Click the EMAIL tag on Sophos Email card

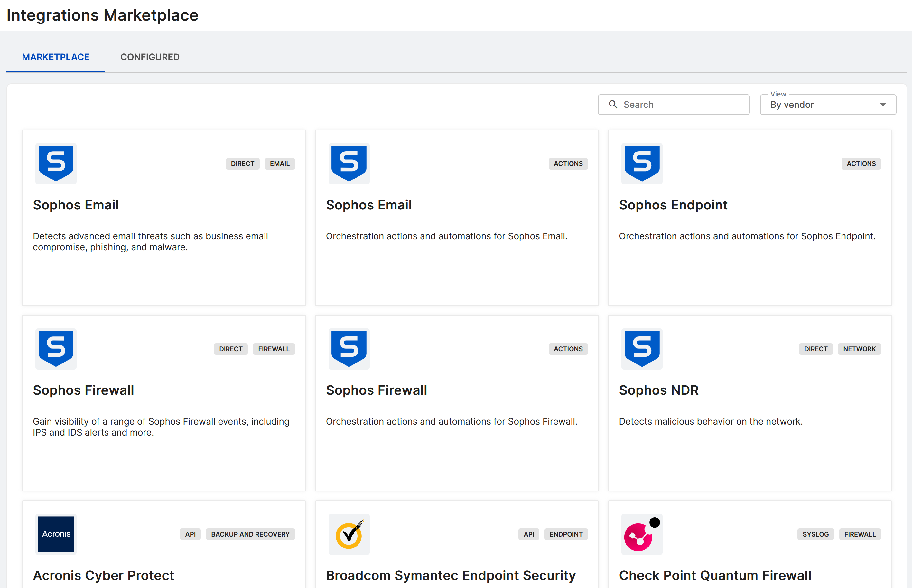coord(280,163)
